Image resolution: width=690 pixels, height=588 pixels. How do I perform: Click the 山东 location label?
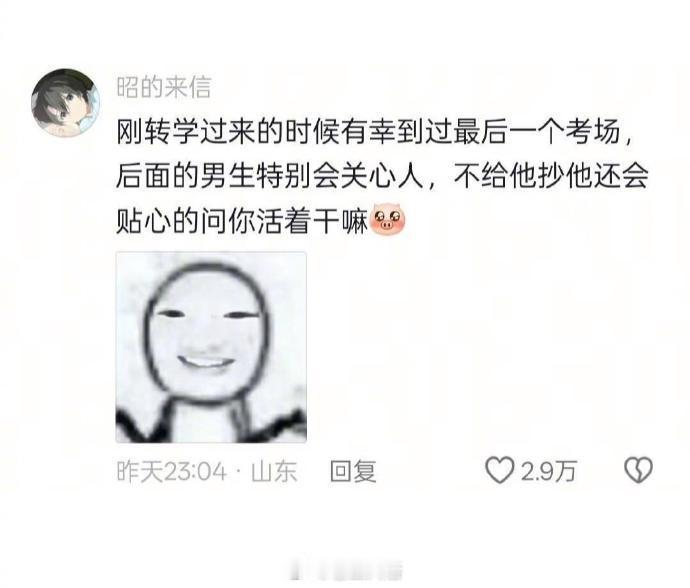[274, 471]
